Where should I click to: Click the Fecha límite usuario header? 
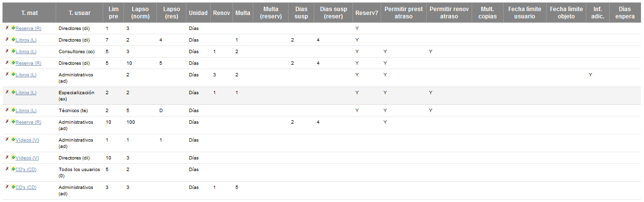tap(524, 13)
